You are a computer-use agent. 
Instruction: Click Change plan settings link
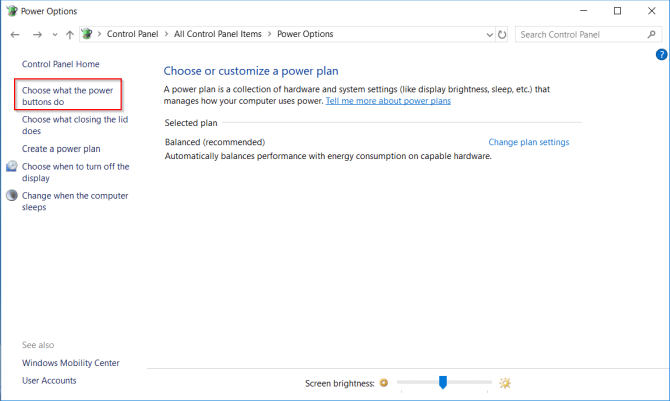pos(528,142)
